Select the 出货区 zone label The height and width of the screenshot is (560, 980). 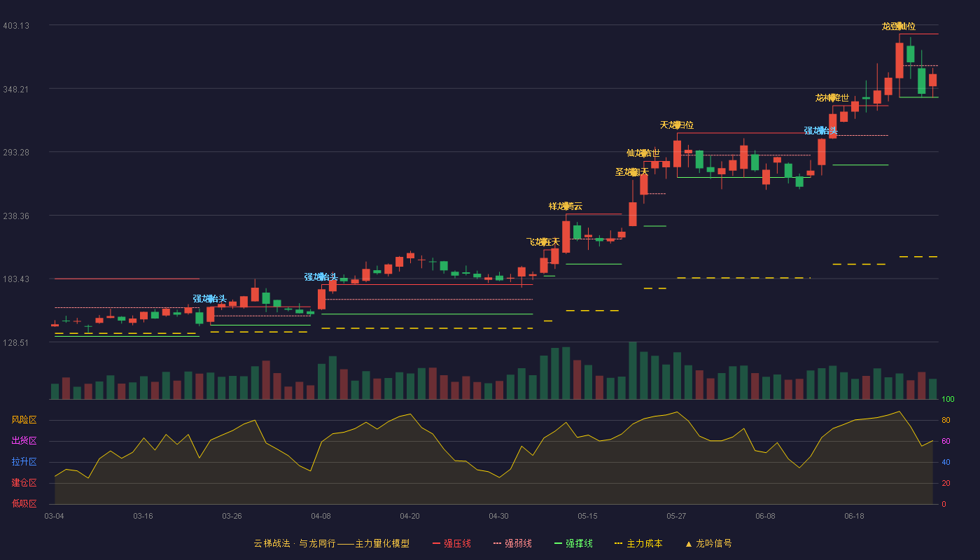(x=24, y=441)
